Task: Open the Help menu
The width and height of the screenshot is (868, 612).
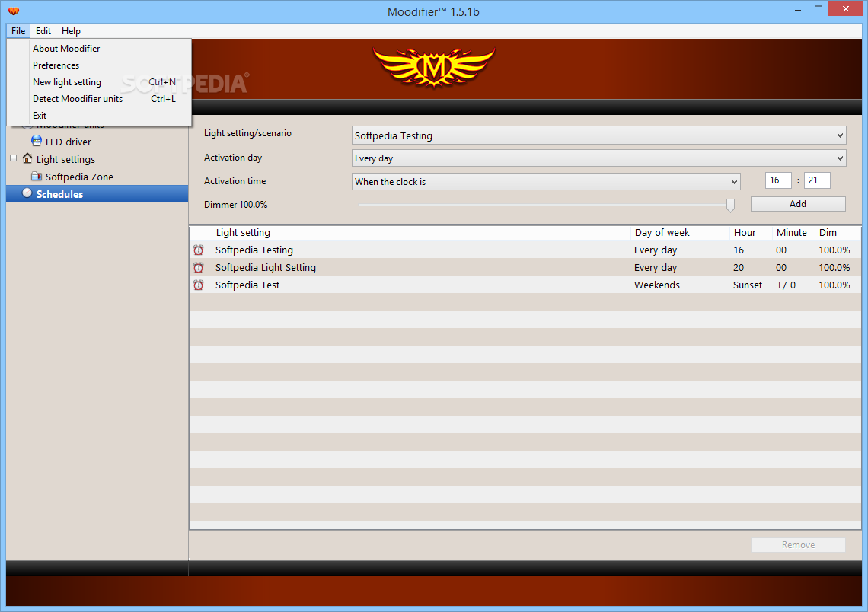Action: pos(71,31)
